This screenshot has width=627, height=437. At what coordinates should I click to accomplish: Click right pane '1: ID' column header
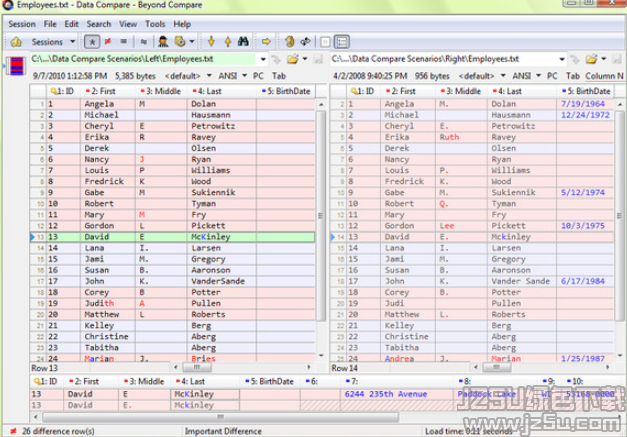pos(362,91)
